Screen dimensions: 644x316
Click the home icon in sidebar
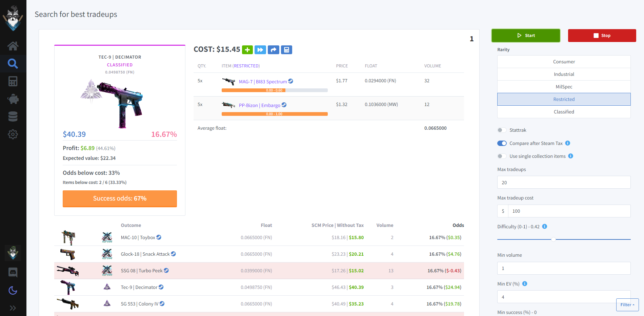pos(13,46)
